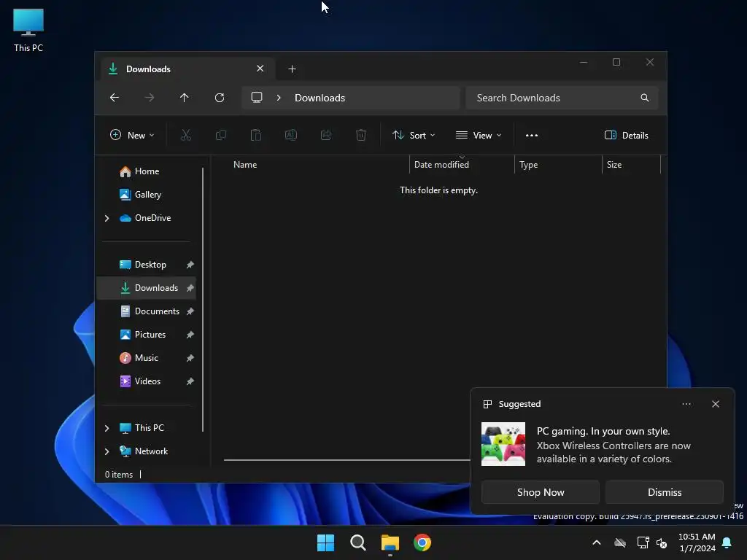Open the New dropdown menu
The image size is (747, 560).
click(132, 135)
